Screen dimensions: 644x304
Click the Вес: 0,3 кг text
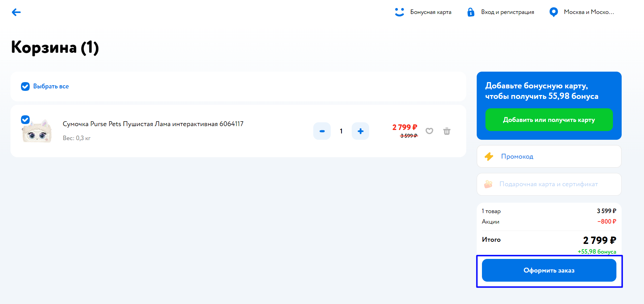click(76, 138)
